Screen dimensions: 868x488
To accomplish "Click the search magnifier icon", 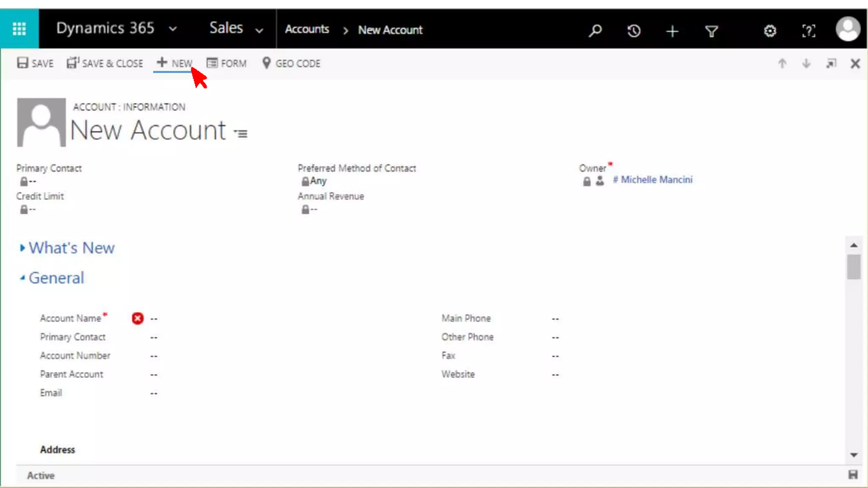I will [x=595, y=30].
